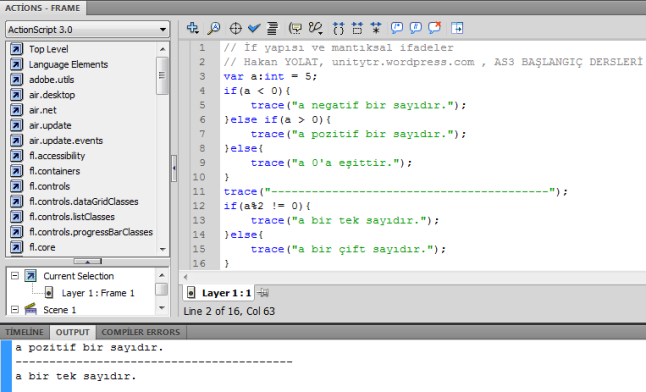Click line number 11 in the gutter

pyautogui.click(x=199, y=192)
